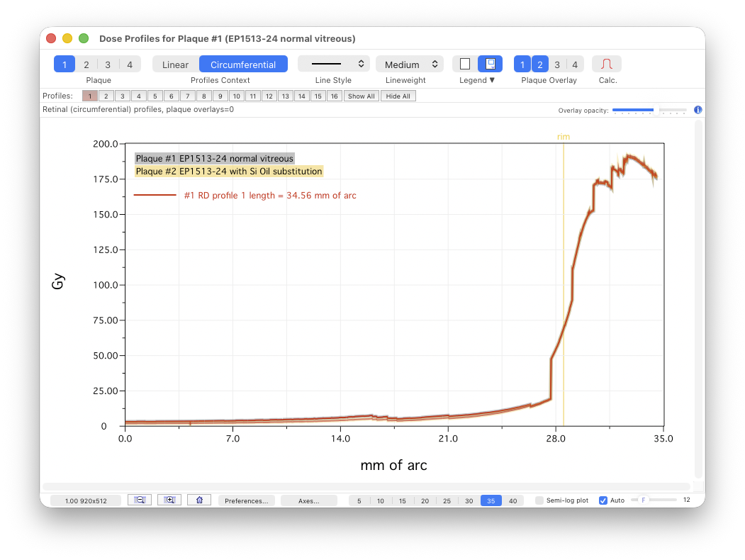This screenshot has width=745, height=560.
Task: Switch to Linear profiles context
Action: [175, 65]
